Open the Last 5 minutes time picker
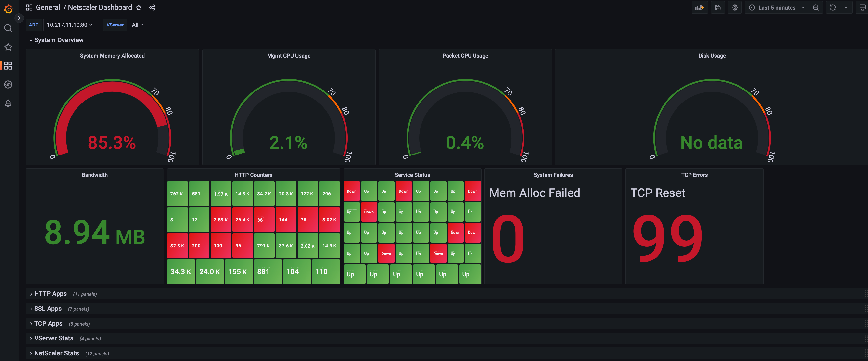The image size is (868, 361). pyautogui.click(x=777, y=7)
